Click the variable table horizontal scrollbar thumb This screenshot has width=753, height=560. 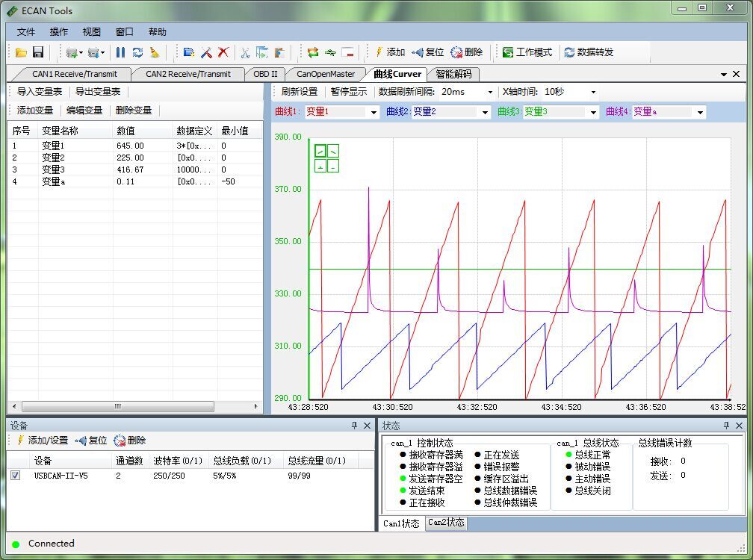tap(118, 406)
